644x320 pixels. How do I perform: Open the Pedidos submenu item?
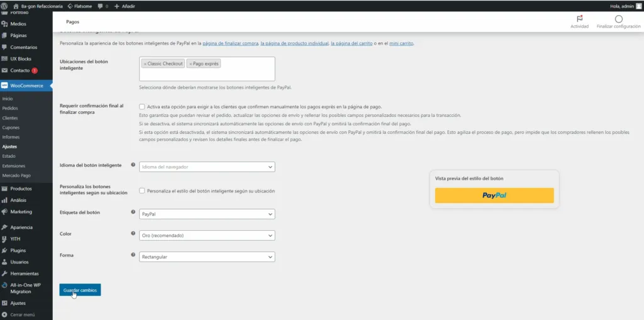pos(10,108)
